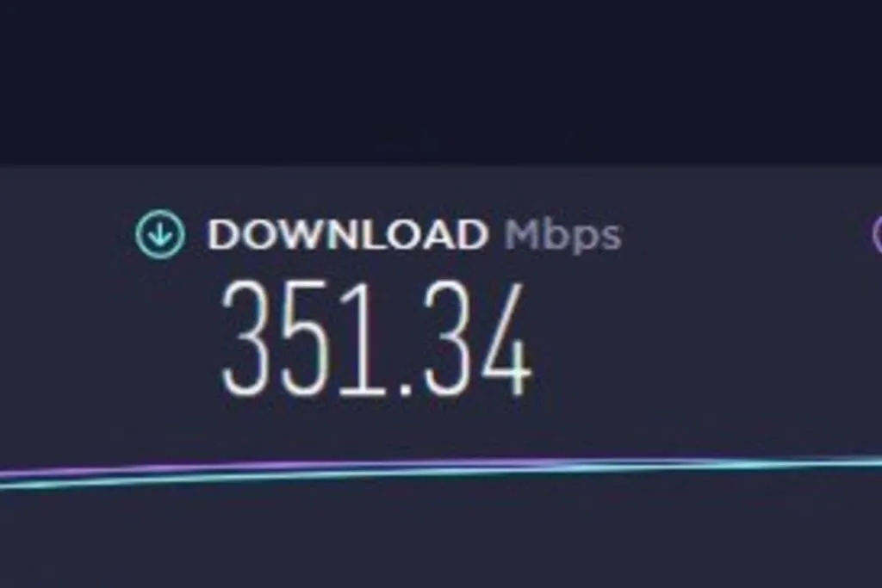Click the Mbps unit label
Screen dimensions: 882x588
[562, 235]
